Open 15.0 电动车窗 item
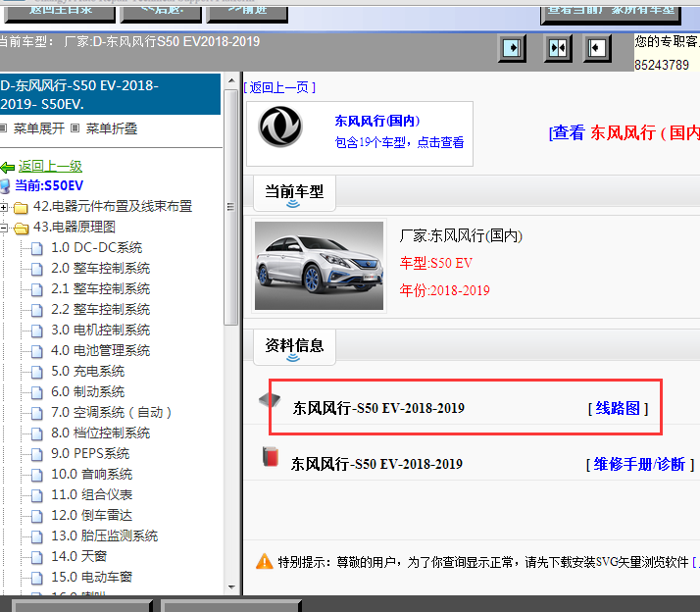This screenshot has width=700, height=612. (92, 577)
